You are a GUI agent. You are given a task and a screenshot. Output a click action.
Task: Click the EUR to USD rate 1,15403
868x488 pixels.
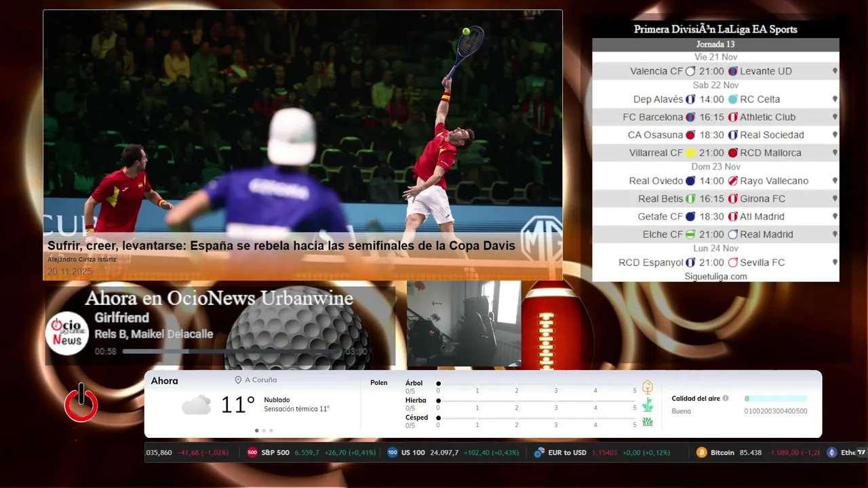[x=605, y=453]
